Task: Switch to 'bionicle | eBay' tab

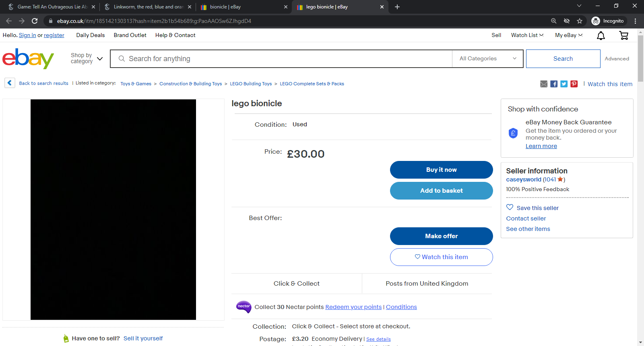Action: pyautogui.click(x=244, y=7)
